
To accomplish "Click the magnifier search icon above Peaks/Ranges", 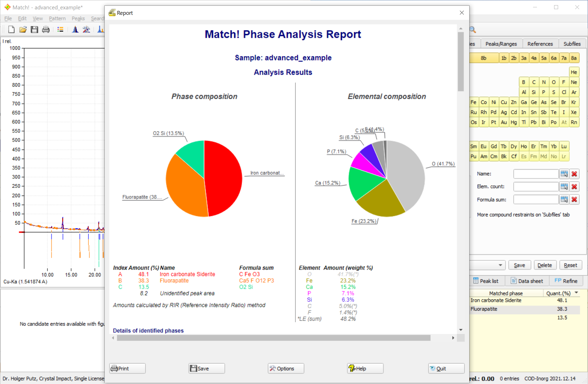I will (473, 30).
